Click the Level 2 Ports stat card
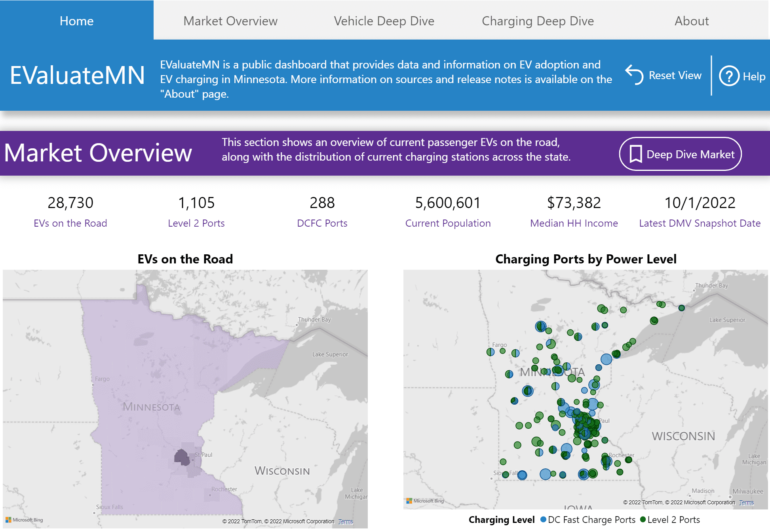Screen dimensions: 770x532 pyautogui.click(x=196, y=212)
